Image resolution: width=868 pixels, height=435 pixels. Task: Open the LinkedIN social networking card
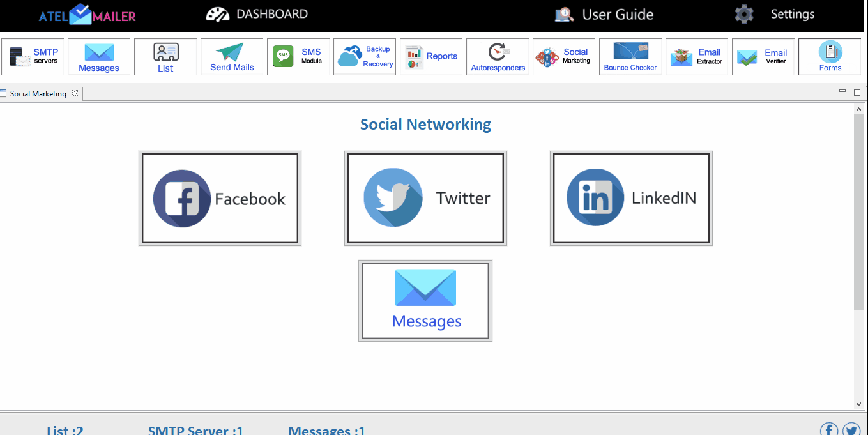[631, 198]
